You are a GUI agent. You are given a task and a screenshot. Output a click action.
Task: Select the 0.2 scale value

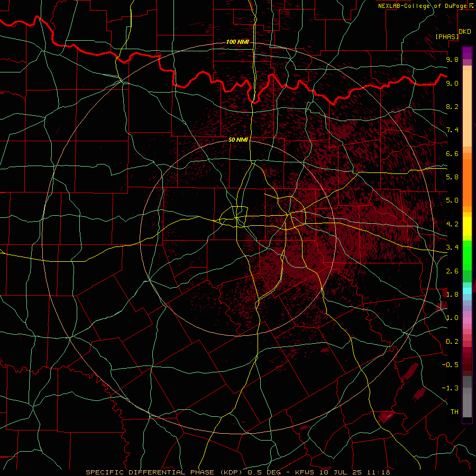click(452, 342)
